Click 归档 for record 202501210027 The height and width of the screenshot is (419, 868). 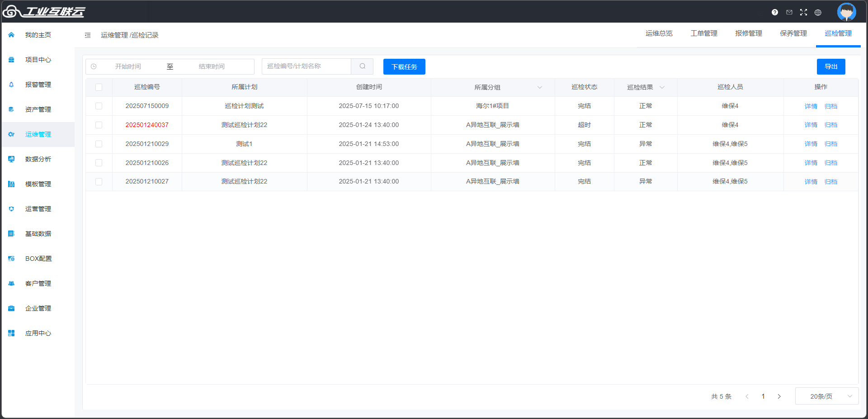click(x=831, y=182)
